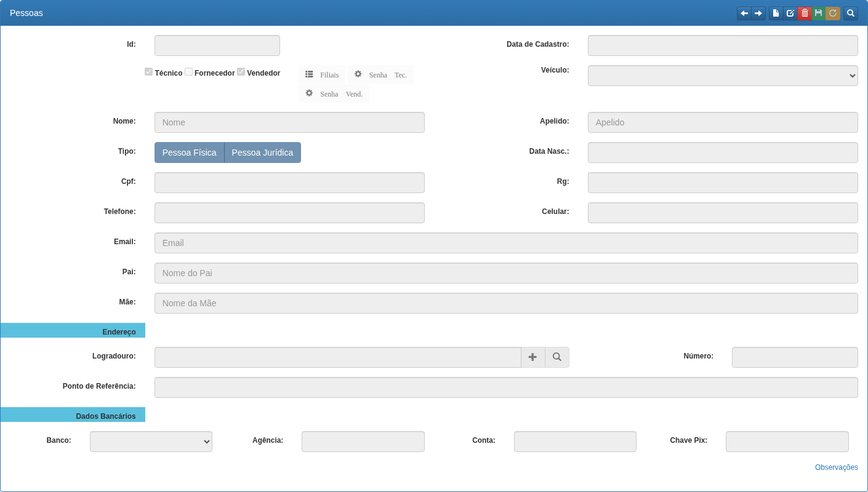Click the Data Nasc. field

723,153
